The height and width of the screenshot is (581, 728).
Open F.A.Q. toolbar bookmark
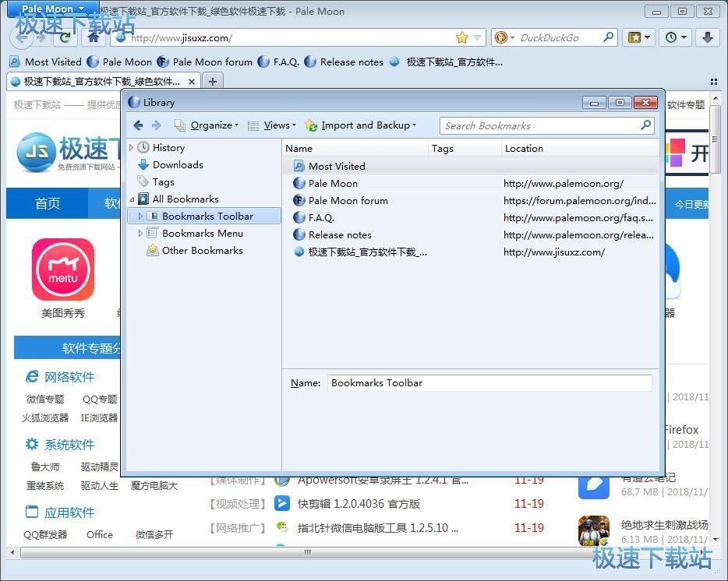click(x=278, y=62)
